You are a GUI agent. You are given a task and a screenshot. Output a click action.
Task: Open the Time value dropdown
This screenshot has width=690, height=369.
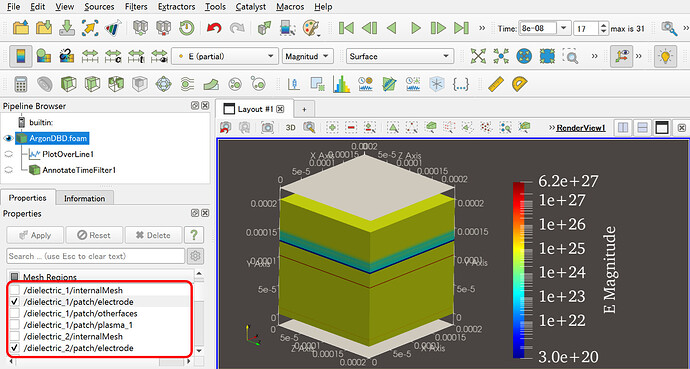563,29
